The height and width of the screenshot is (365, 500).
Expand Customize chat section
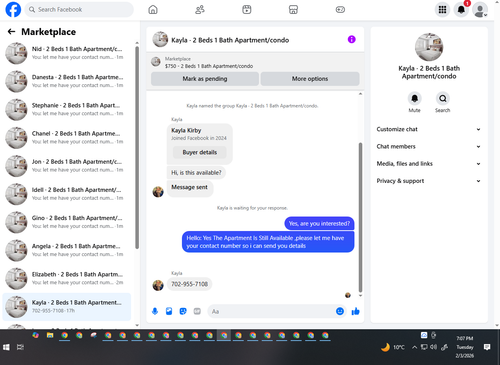[429, 129]
